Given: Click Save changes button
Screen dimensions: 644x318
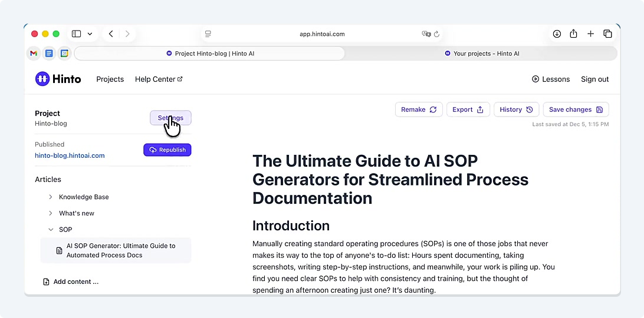Looking at the screenshot, I should (x=576, y=110).
